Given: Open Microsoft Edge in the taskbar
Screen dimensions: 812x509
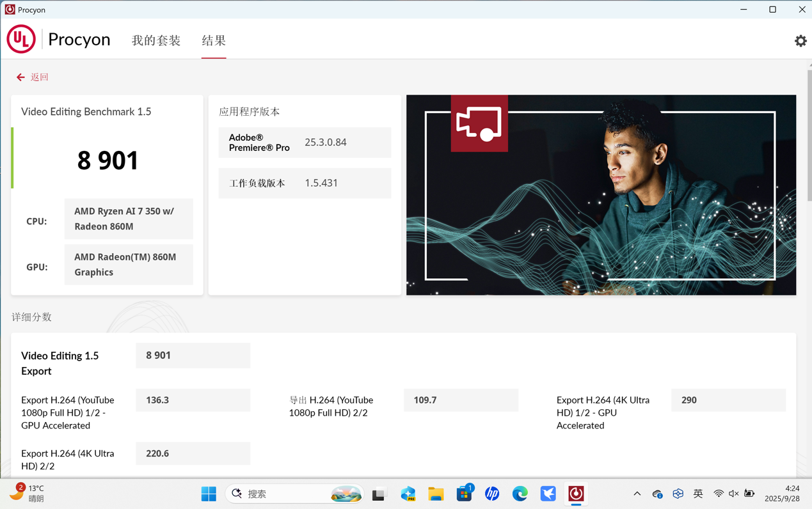Looking at the screenshot, I should (520, 494).
